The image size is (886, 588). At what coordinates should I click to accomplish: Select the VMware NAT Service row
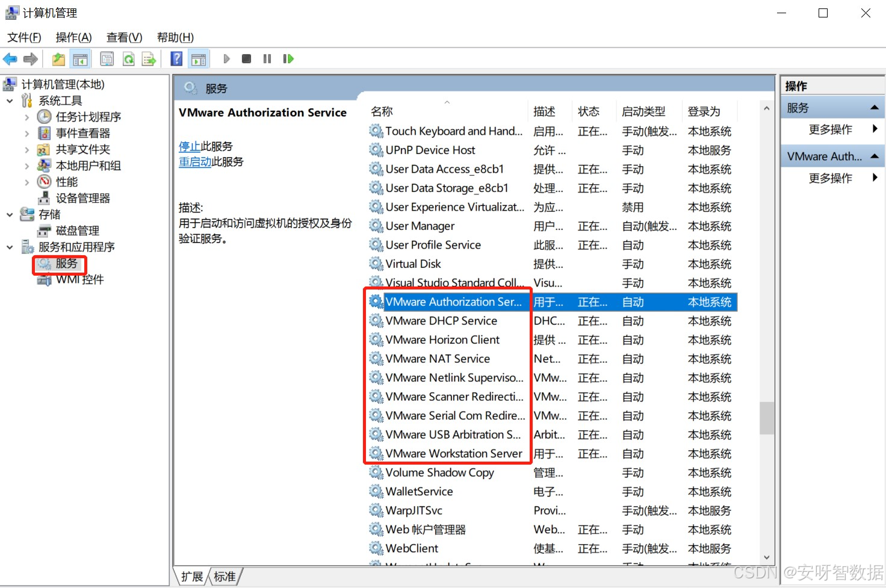click(x=553, y=359)
